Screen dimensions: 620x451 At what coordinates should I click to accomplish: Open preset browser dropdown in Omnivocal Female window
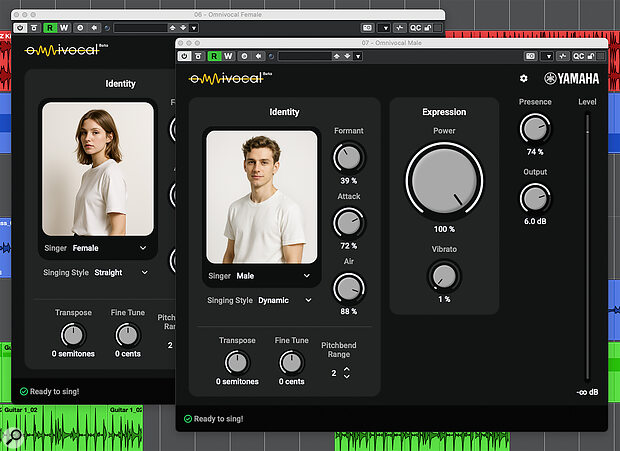coord(194,28)
